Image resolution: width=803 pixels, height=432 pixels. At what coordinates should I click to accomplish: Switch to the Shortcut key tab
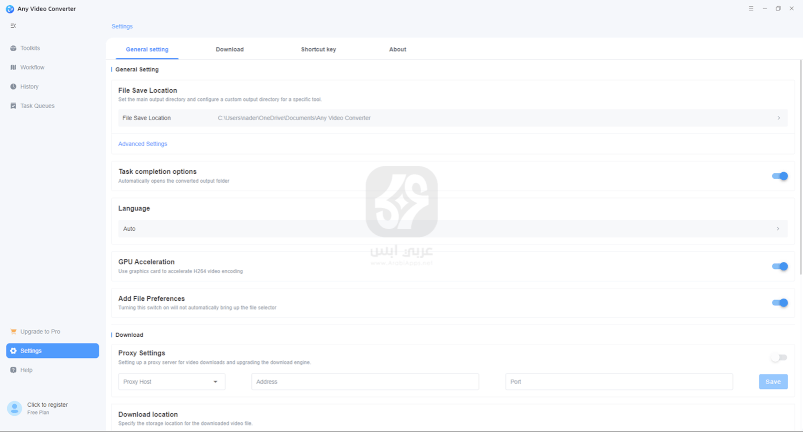[319, 49]
